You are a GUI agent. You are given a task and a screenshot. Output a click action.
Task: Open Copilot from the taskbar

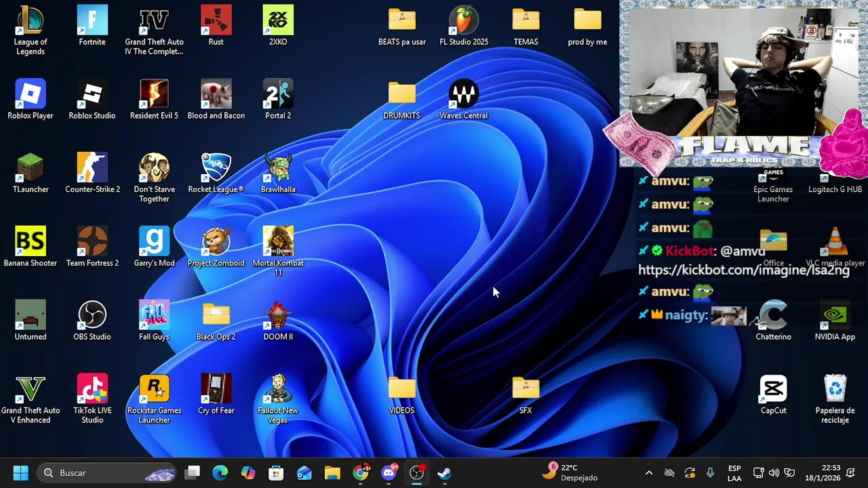coord(248,473)
